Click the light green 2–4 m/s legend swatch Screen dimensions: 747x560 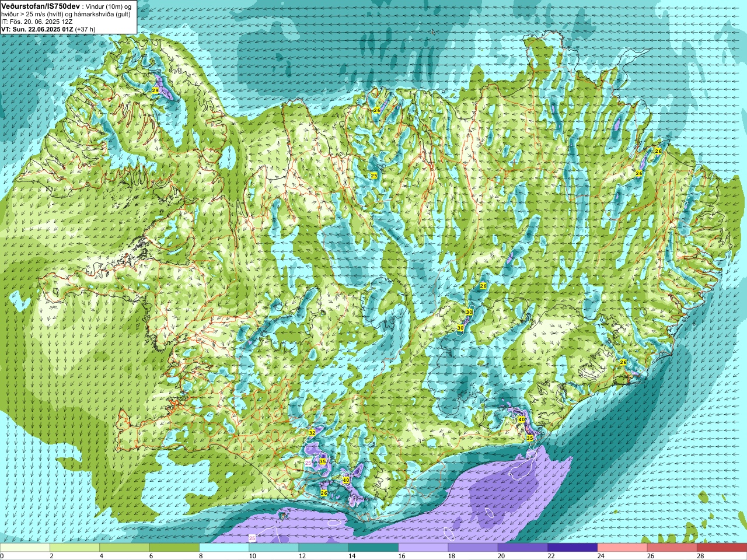point(75,548)
